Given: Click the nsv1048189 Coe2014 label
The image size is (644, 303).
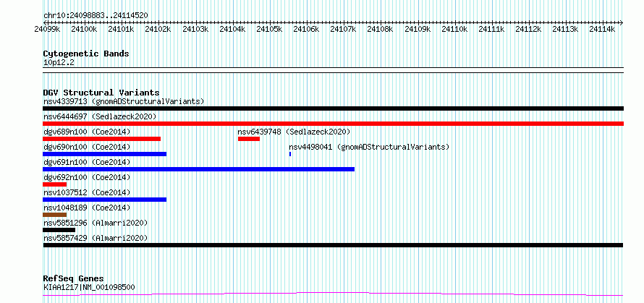Looking at the screenshot, I should click(x=87, y=208).
